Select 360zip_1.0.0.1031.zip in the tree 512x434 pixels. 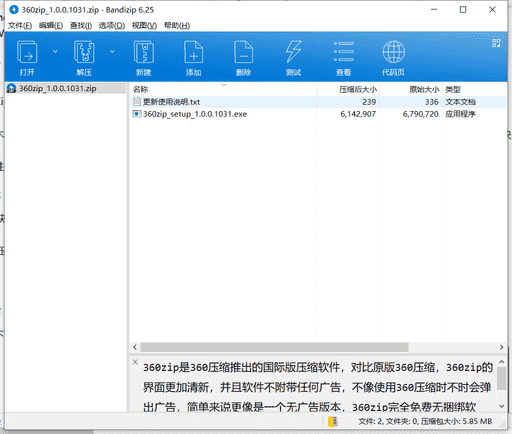click(57, 88)
